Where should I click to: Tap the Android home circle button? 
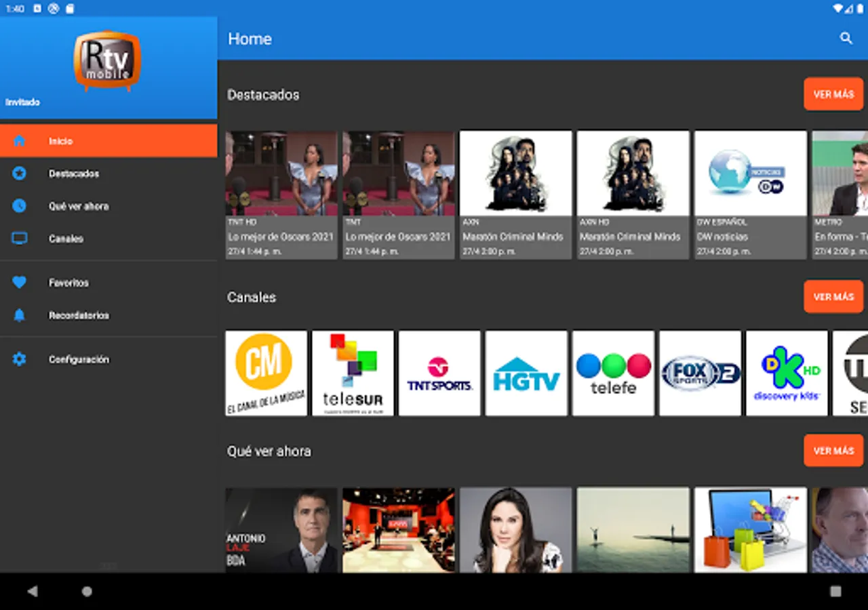(x=87, y=591)
